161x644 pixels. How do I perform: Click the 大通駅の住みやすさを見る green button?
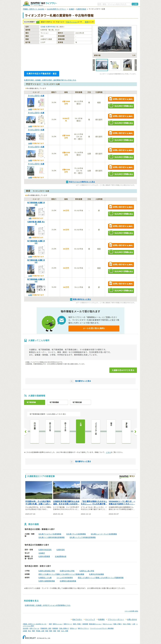pos(123,370)
